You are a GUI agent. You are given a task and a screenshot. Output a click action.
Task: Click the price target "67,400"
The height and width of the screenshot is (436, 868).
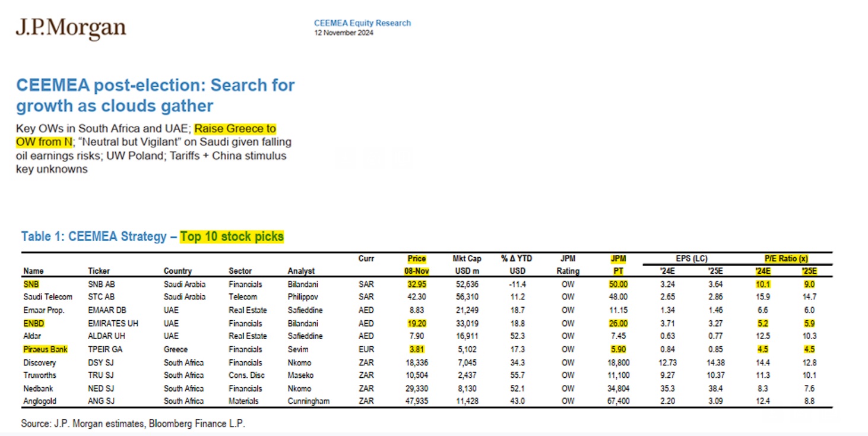tap(617, 401)
